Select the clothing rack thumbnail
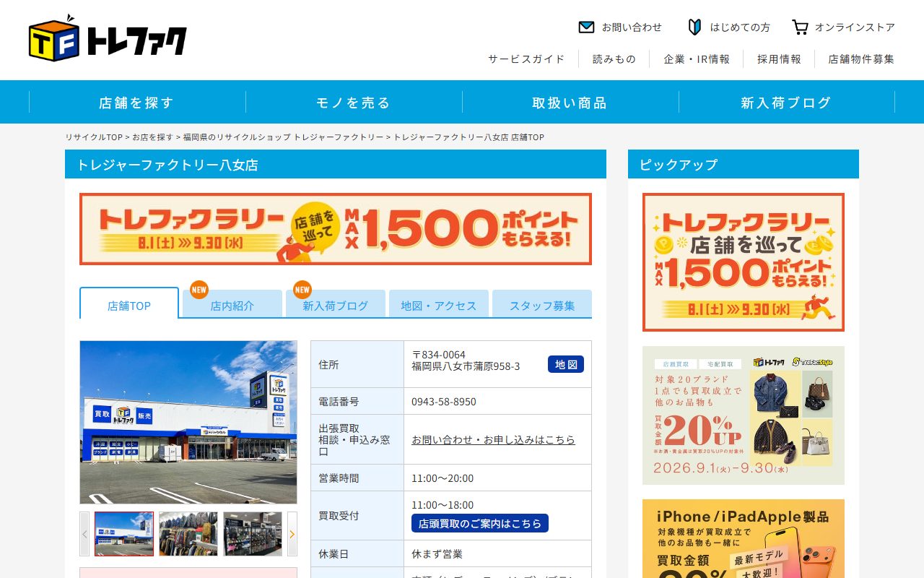This screenshot has width=924, height=578. [x=188, y=534]
